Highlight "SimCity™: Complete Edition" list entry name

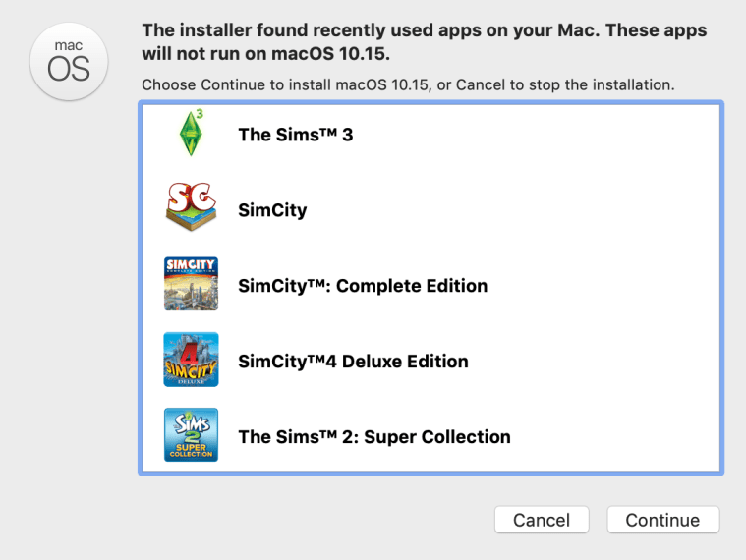point(363,286)
